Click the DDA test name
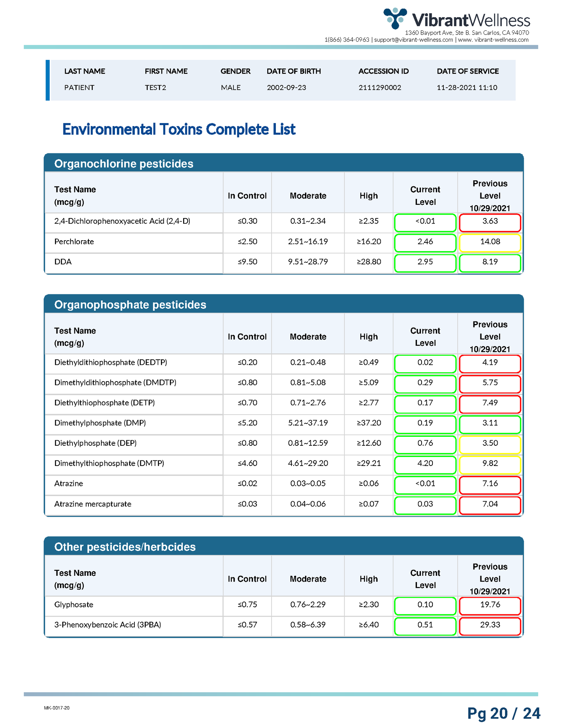 [63, 262]
